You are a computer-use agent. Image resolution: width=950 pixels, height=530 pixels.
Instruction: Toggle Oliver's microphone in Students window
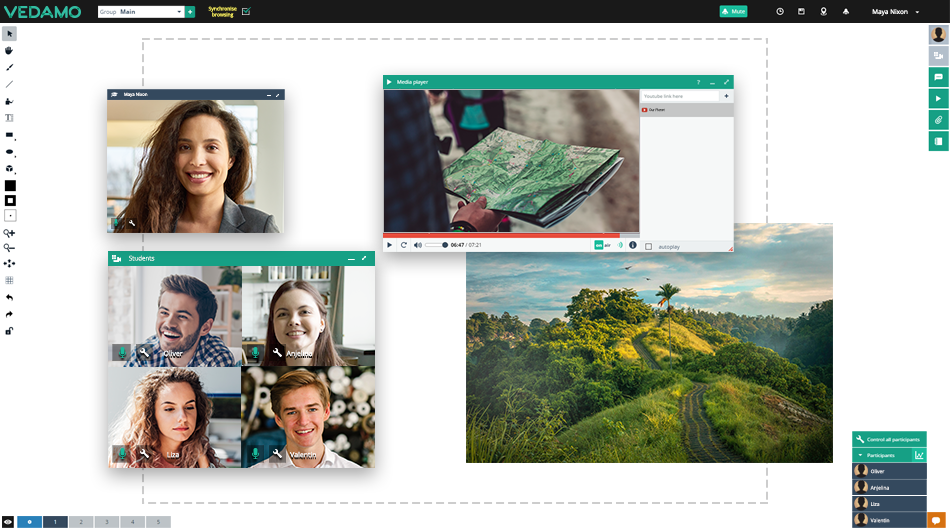(122, 353)
